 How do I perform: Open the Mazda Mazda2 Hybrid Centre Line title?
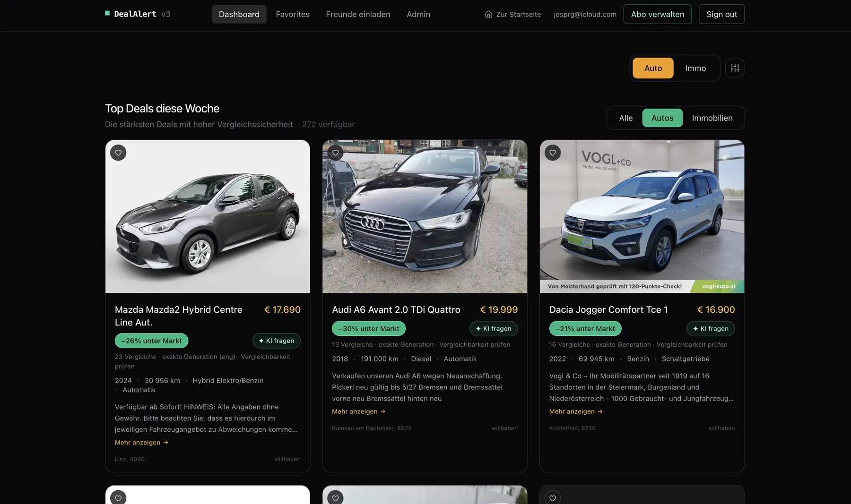pos(179,316)
